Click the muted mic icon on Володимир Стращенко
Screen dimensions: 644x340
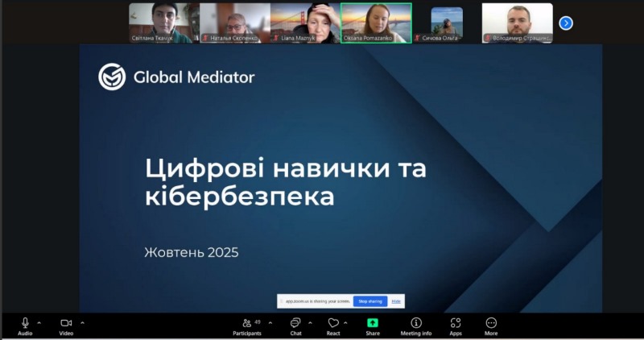[488, 38]
